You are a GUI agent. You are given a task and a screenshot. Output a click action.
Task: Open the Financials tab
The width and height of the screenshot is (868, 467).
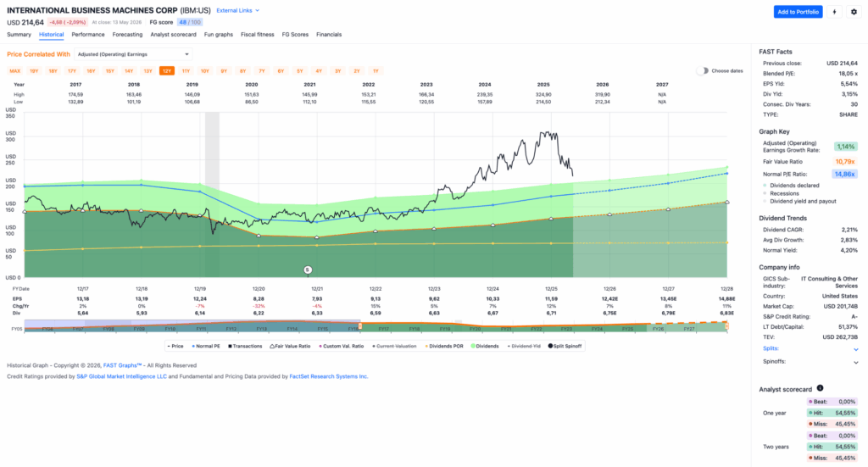pos(329,34)
